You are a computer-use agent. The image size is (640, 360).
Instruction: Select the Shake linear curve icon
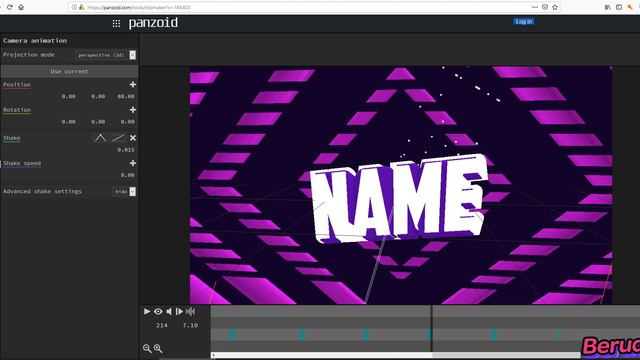(118, 138)
